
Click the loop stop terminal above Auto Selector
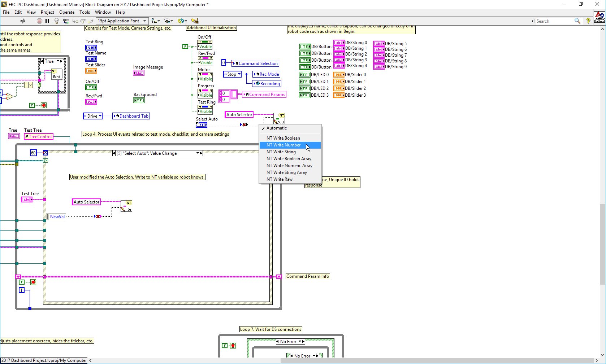(x=44, y=105)
